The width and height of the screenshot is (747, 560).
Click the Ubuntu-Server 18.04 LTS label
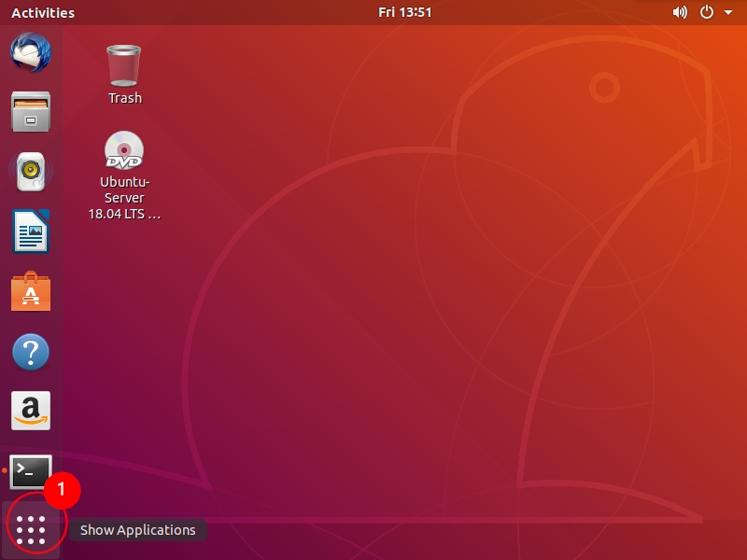pyautogui.click(x=124, y=198)
